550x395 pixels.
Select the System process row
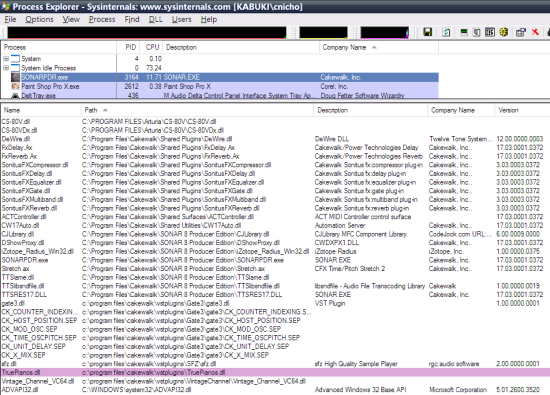click(x=220, y=59)
